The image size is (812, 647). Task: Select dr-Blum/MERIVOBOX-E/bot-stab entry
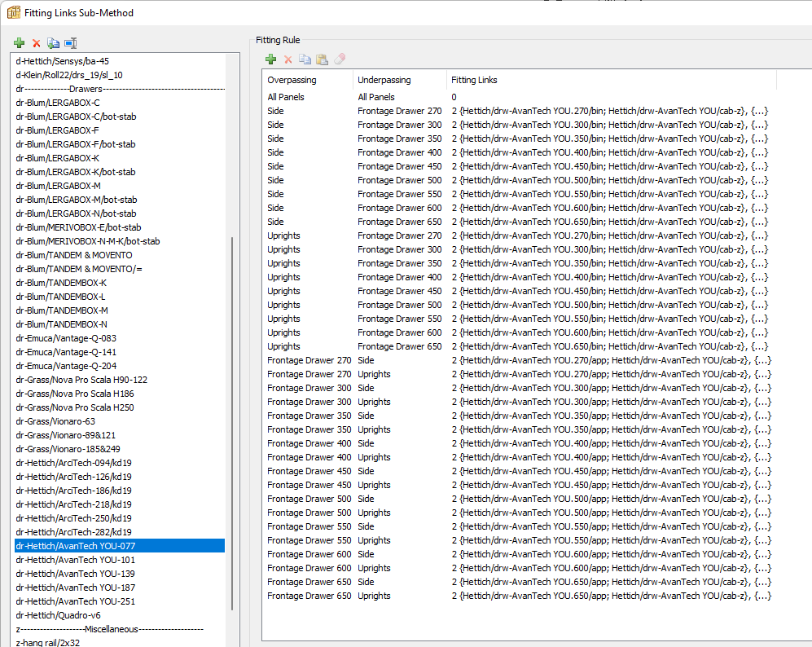pos(120,227)
